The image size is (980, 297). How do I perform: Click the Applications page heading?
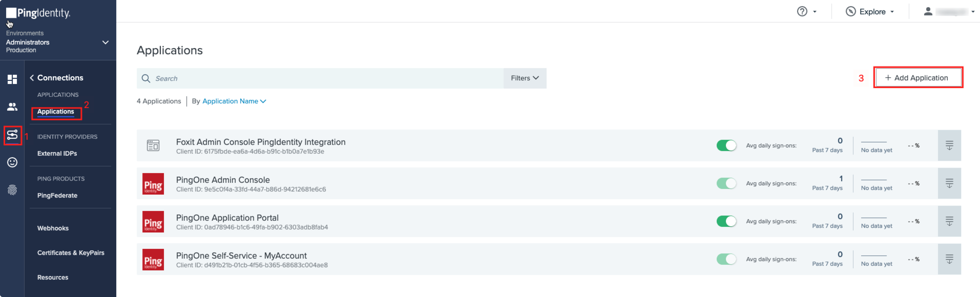click(170, 50)
